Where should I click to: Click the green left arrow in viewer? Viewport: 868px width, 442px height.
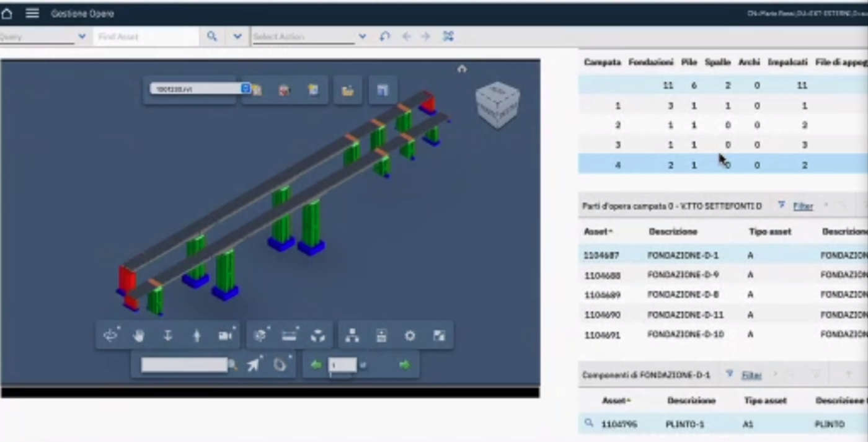[x=316, y=365]
